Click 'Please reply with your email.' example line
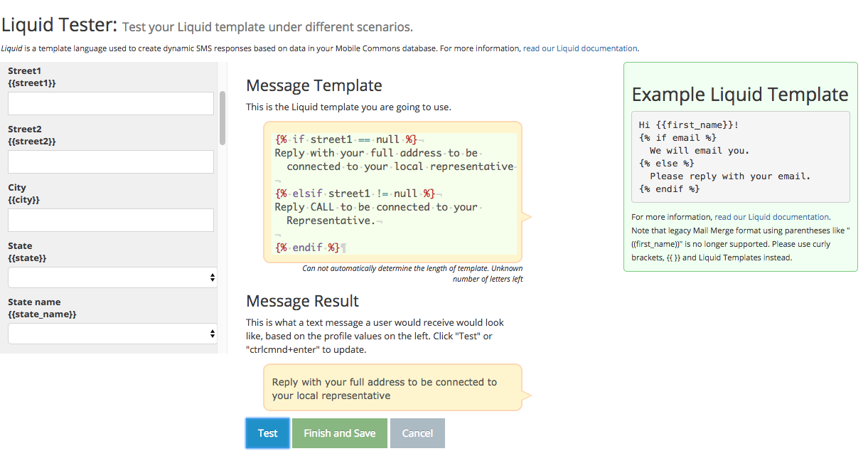The image size is (868, 456). pyautogui.click(x=730, y=176)
